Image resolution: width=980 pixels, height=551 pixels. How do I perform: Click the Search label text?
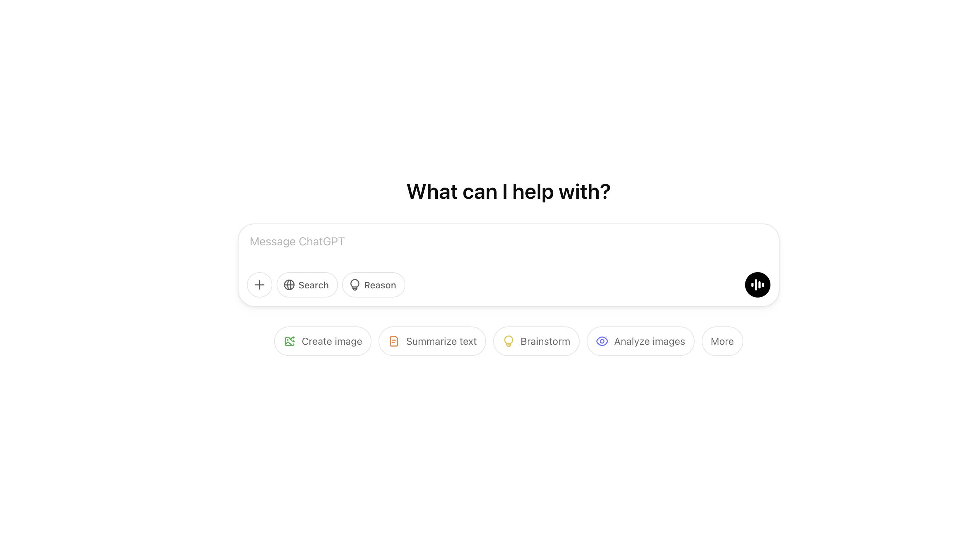(x=314, y=285)
